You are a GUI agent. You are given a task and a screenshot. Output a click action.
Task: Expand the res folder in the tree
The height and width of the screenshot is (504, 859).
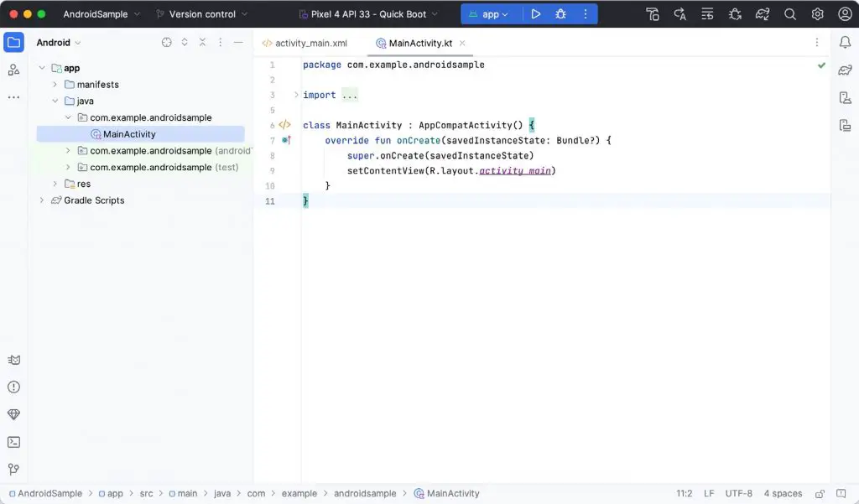pos(55,184)
